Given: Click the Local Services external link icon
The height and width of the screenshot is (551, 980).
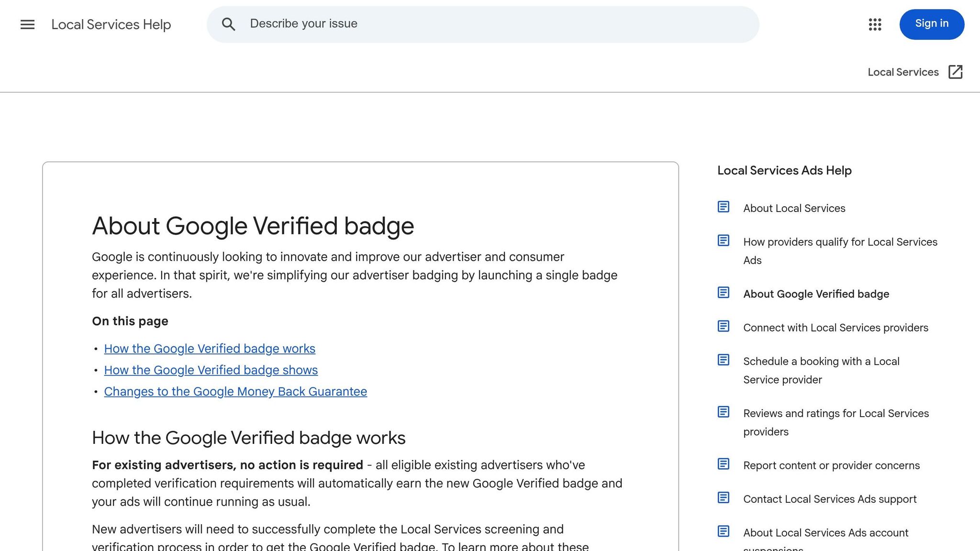Looking at the screenshot, I should (x=955, y=72).
